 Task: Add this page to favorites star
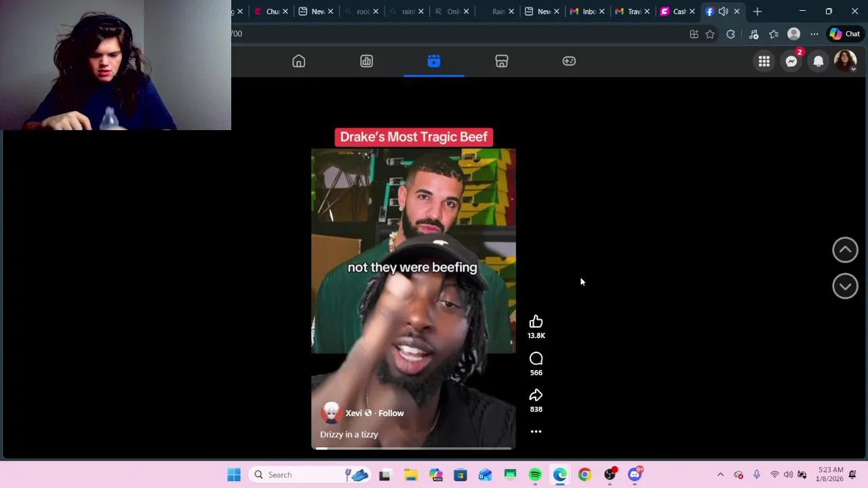pyautogui.click(x=710, y=34)
